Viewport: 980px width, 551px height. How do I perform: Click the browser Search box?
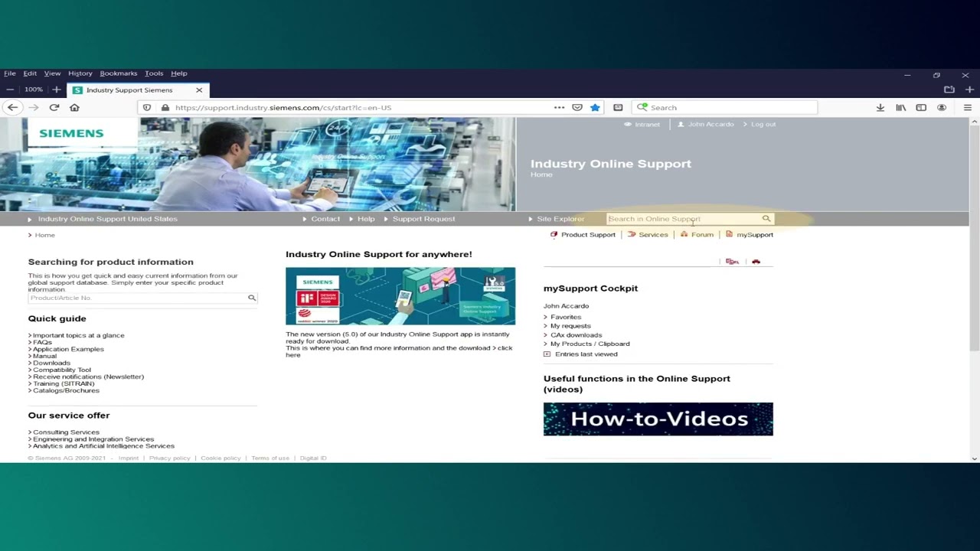point(724,108)
